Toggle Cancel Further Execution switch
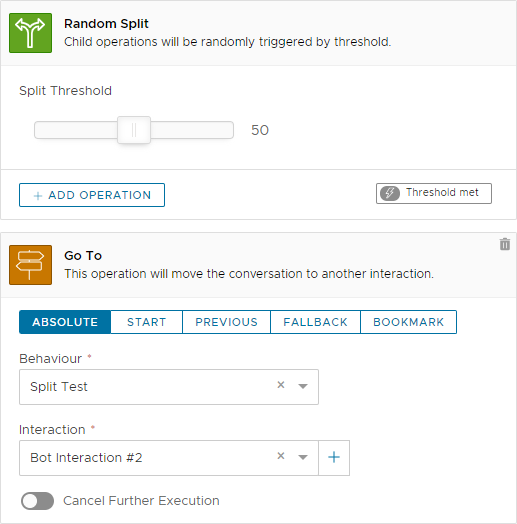 pyautogui.click(x=37, y=501)
